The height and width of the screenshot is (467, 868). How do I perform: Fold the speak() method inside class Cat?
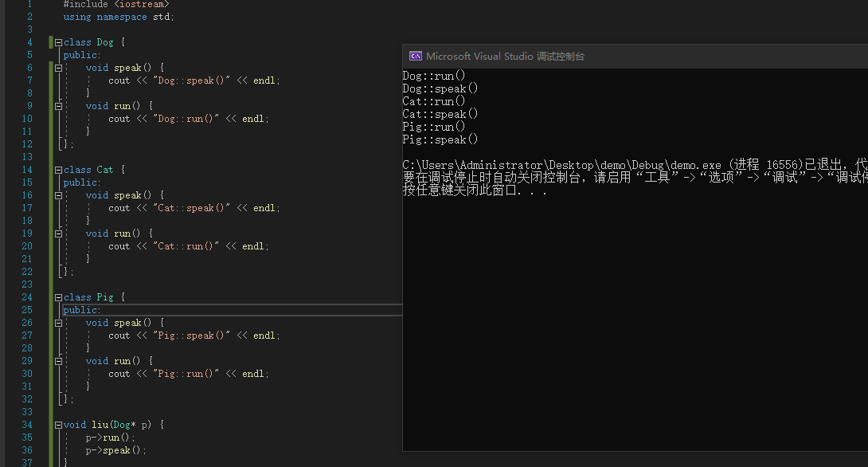tap(58, 195)
